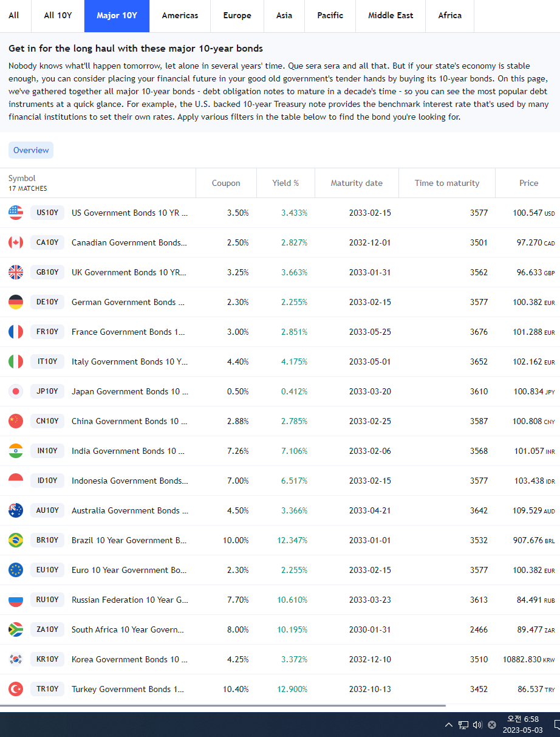The height and width of the screenshot is (737, 560).
Task: Open the US10Y symbol link
Action: tap(47, 213)
